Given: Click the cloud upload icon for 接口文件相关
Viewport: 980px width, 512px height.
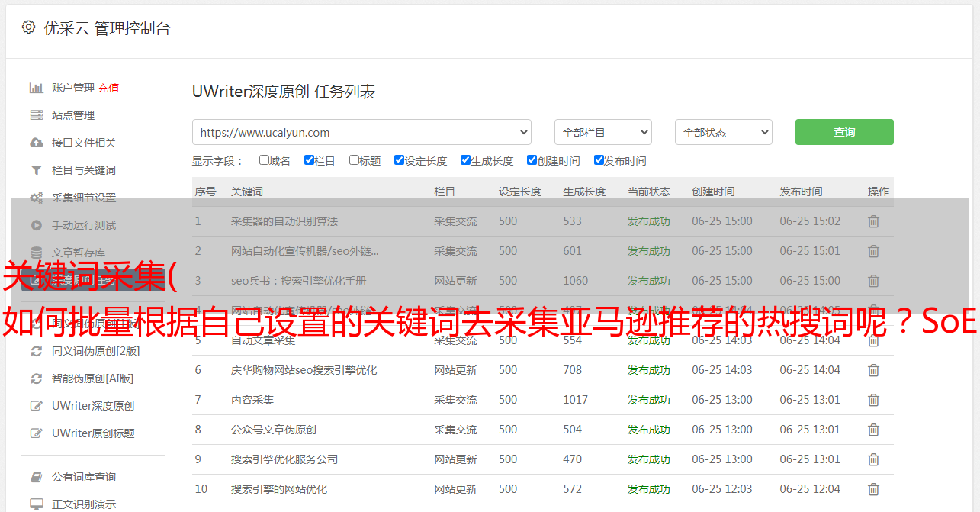Looking at the screenshot, I should tap(36, 143).
